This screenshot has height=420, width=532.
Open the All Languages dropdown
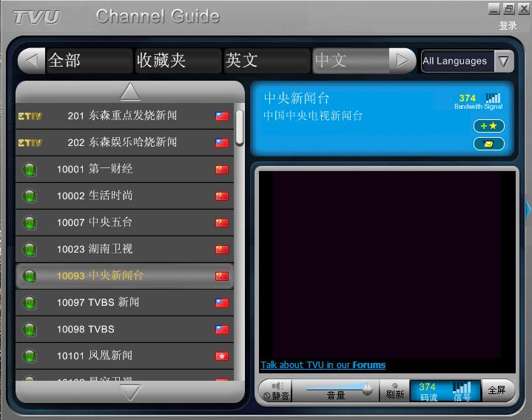pyautogui.click(x=467, y=61)
